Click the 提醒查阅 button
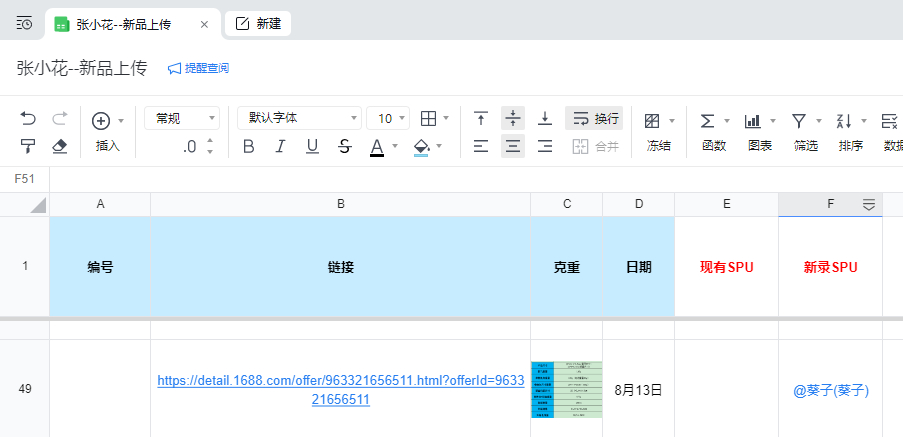 point(198,68)
